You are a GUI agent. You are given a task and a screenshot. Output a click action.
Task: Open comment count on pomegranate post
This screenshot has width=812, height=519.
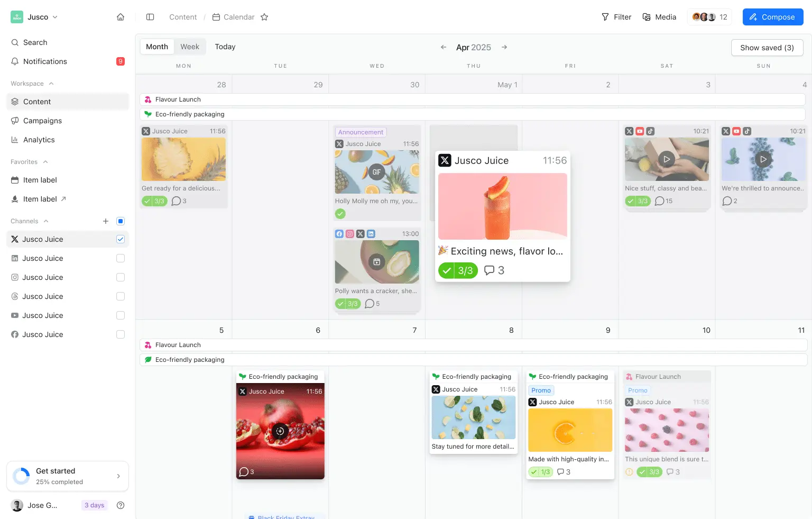click(246, 472)
